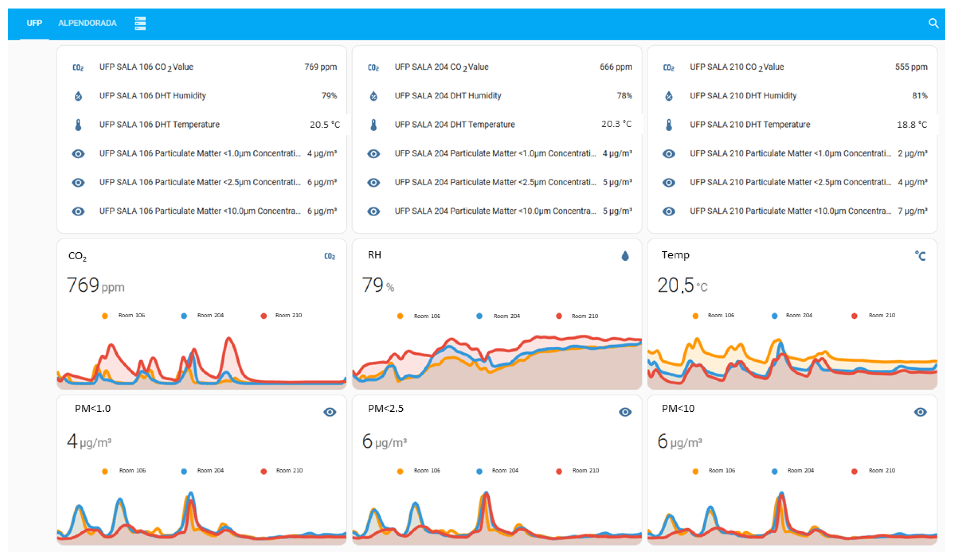Click humidity droplet icon for SALA 204
Screen dimensions: 953x560
[x=373, y=96]
